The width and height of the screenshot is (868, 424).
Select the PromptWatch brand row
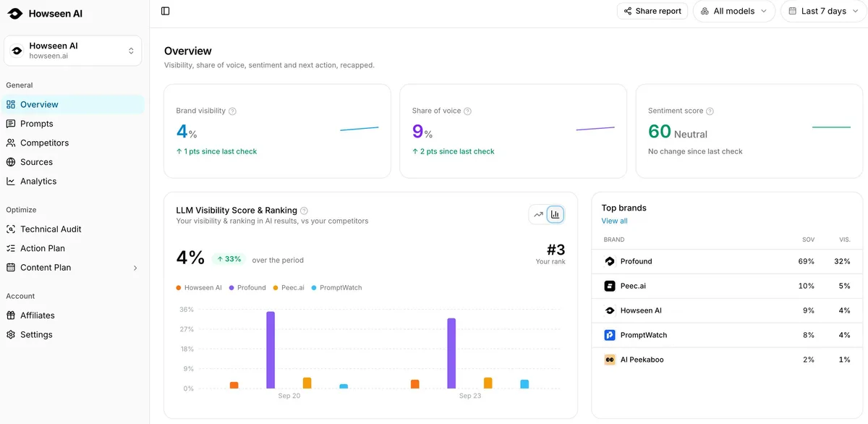pyautogui.click(x=727, y=335)
